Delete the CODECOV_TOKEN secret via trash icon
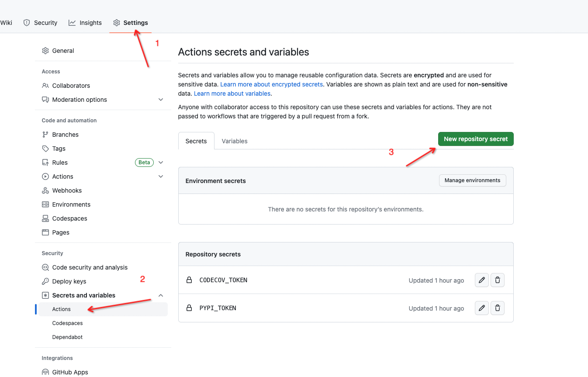This screenshot has width=588, height=377. [498, 280]
